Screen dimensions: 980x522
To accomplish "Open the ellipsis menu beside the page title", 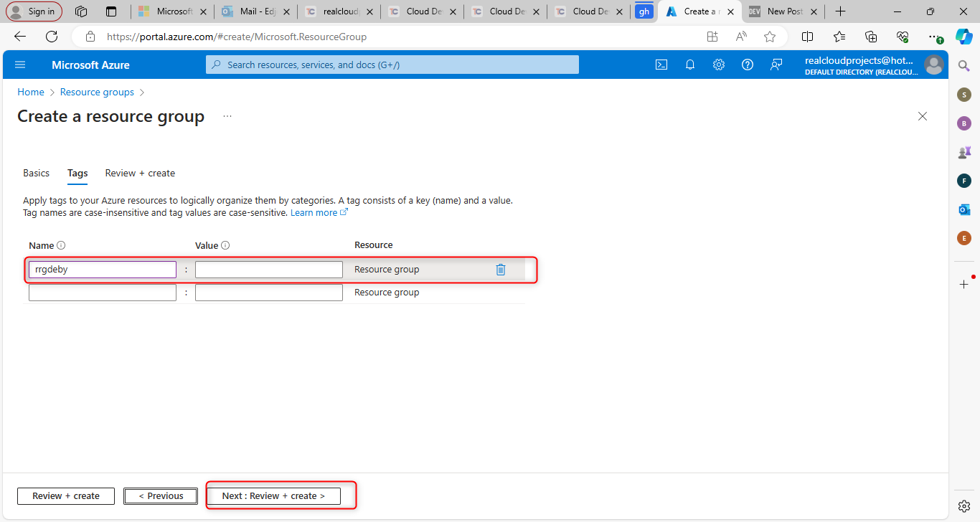I will point(227,116).
